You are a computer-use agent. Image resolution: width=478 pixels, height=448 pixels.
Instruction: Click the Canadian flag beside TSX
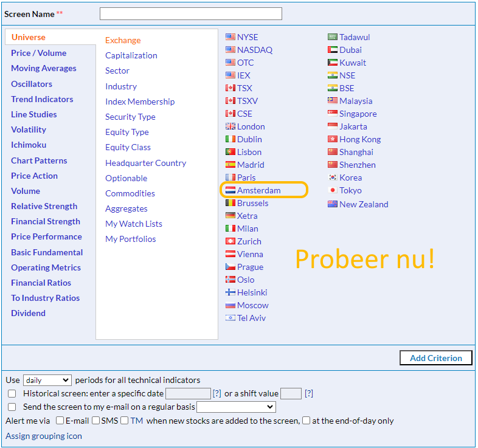[230, 88]
